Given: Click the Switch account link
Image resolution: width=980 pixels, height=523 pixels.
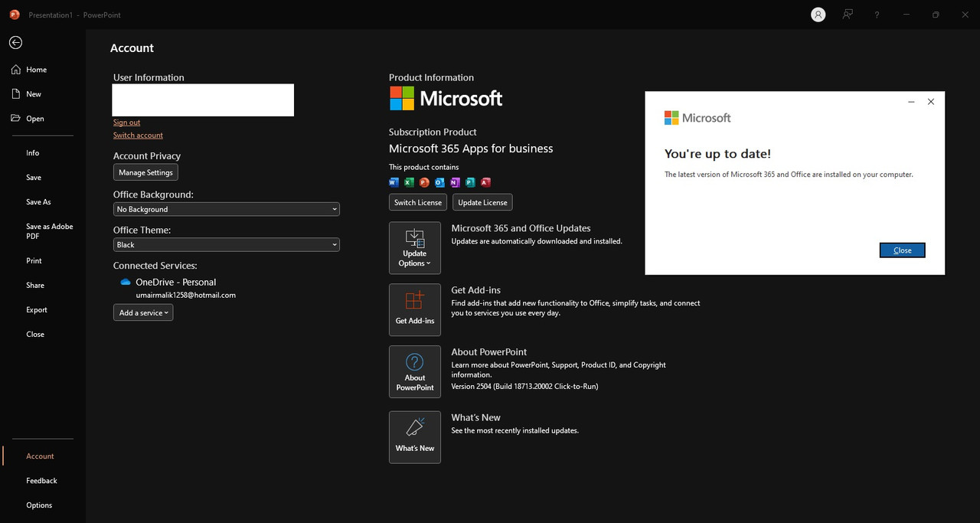Looking at the screenshot, I should (138, 136).
